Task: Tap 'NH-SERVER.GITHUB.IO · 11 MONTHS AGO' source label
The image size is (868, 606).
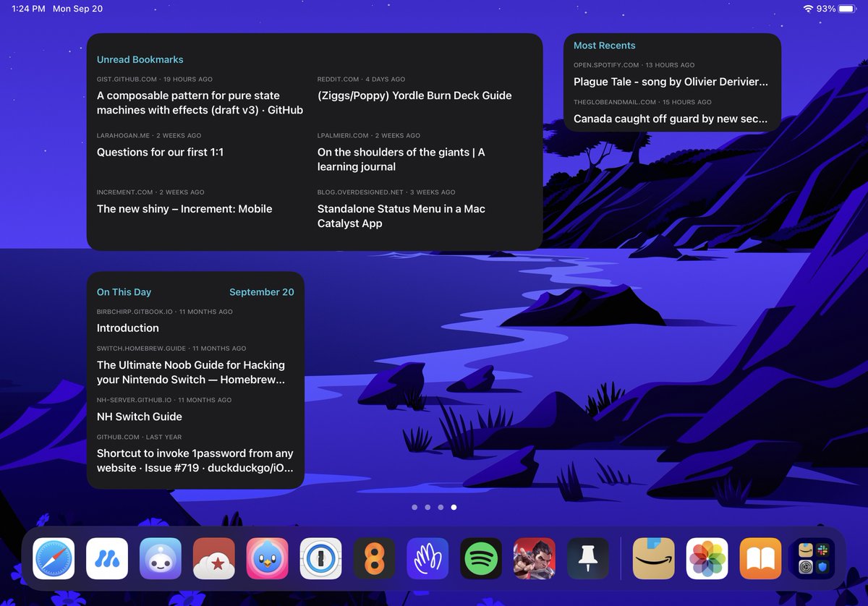Action: [x=164, y=400]
